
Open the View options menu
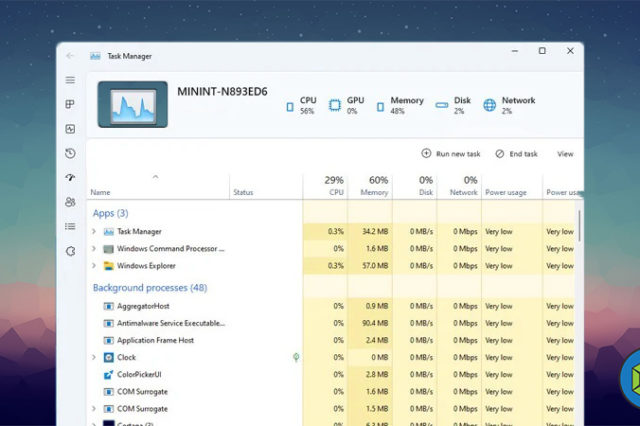tap(565, 154)
